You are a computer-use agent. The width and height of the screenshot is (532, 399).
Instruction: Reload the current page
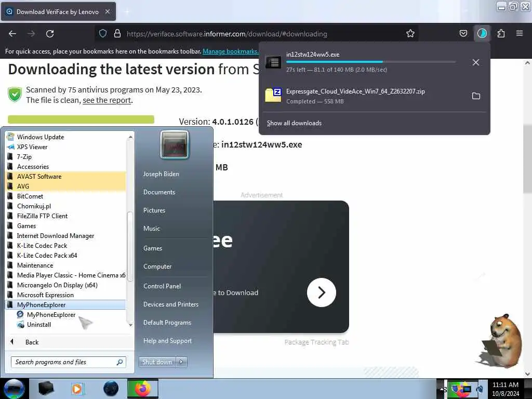pos(50,34)
